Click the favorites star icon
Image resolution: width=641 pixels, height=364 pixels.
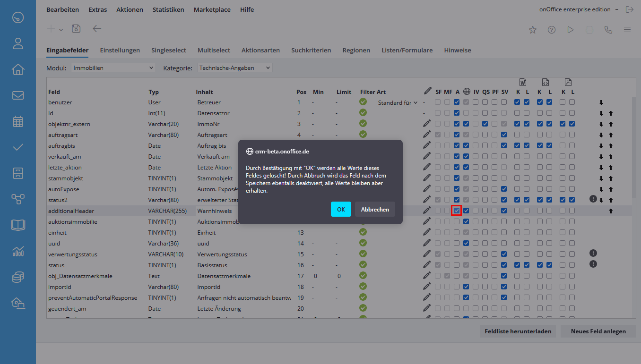coord(533,30)
